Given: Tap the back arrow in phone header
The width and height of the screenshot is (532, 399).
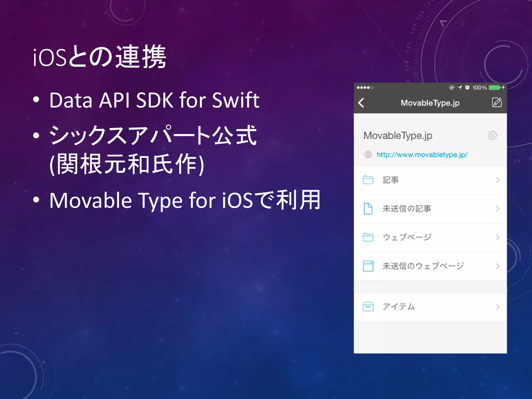Looking at the screenshot, I should [x=361, y=103].
